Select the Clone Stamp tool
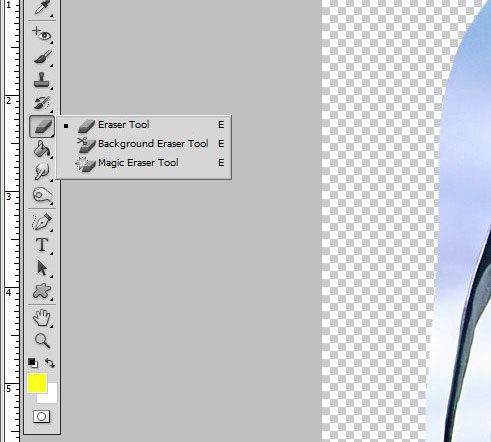Image resolution: width=491 pixels, height=442 pixels. [x=42, y=80]
